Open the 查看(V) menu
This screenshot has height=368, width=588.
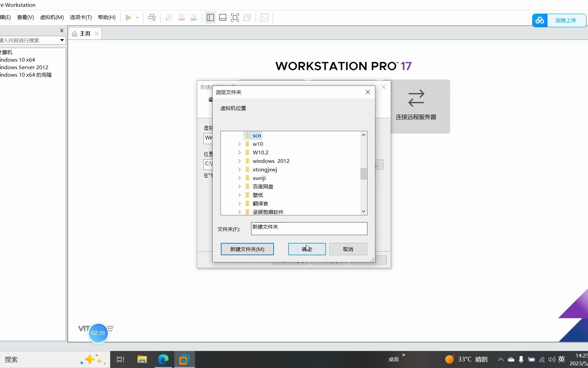(x=26, y=17)
